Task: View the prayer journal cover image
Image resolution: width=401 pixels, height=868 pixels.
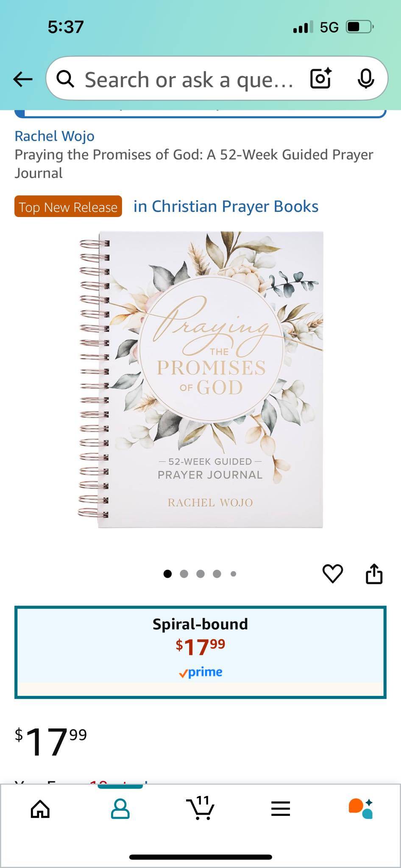Action: click(200, 380)
